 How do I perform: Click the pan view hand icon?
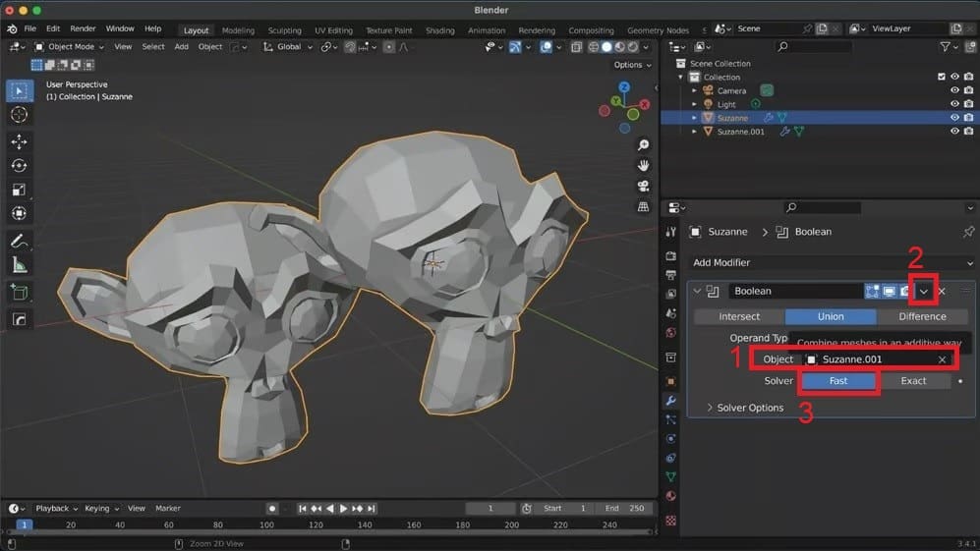click(x=643, y=166)
